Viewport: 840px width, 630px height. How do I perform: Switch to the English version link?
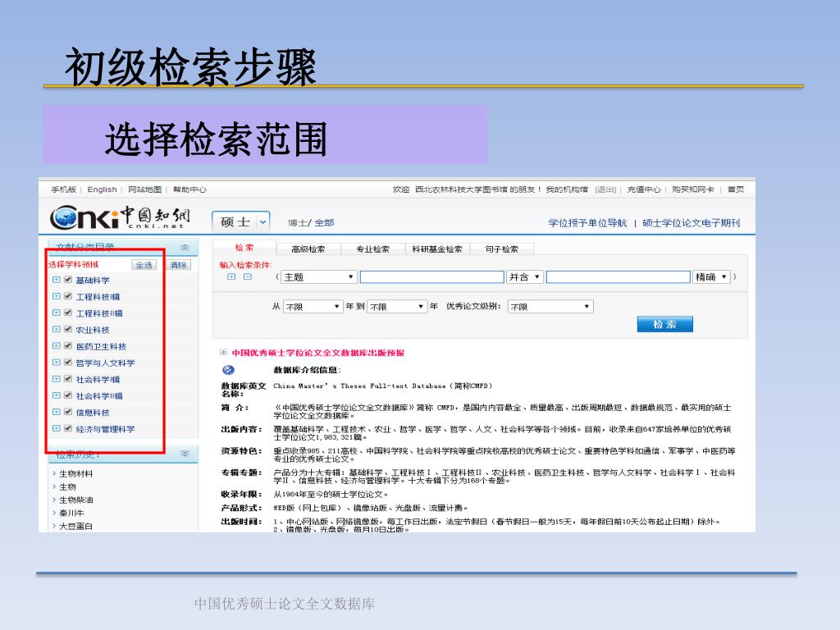tap(102, 189)
